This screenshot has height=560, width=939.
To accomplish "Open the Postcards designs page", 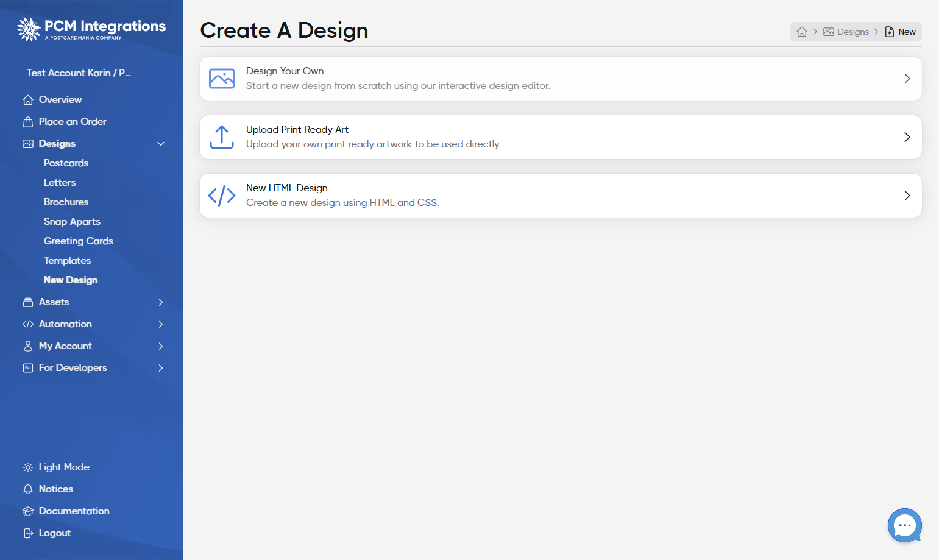I will pyautogui.click(x=66, y=163).
